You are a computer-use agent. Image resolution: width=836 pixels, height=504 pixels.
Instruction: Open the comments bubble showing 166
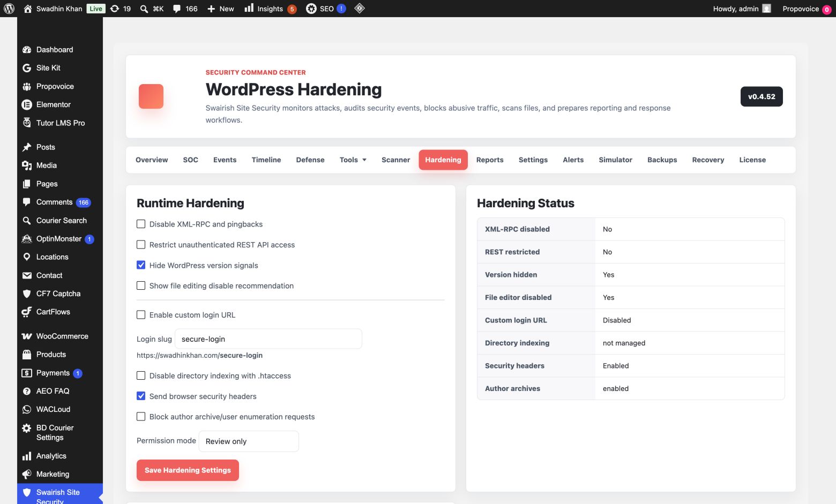pyautogui.click(x=177, y=9)
